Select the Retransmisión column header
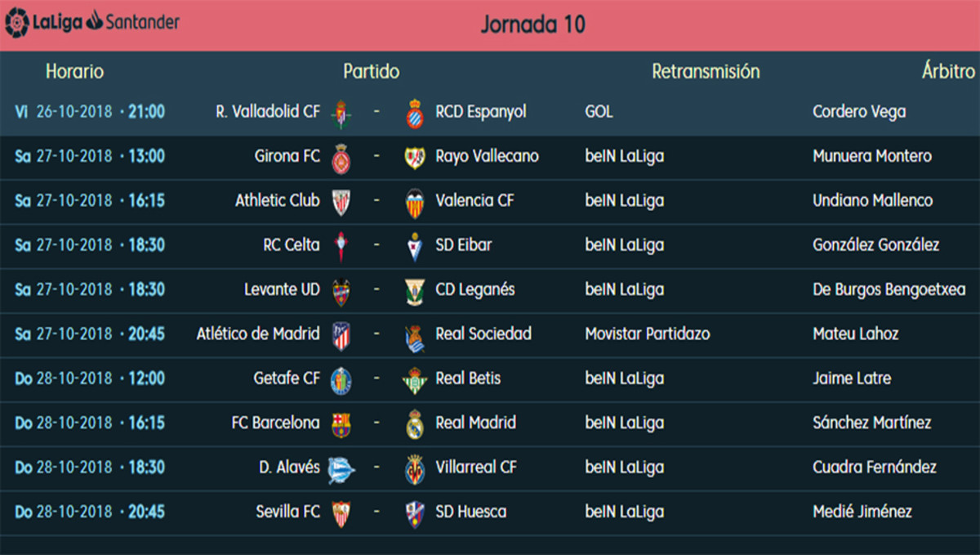Screen dimensions: 980x555 (x=706, y=72)
